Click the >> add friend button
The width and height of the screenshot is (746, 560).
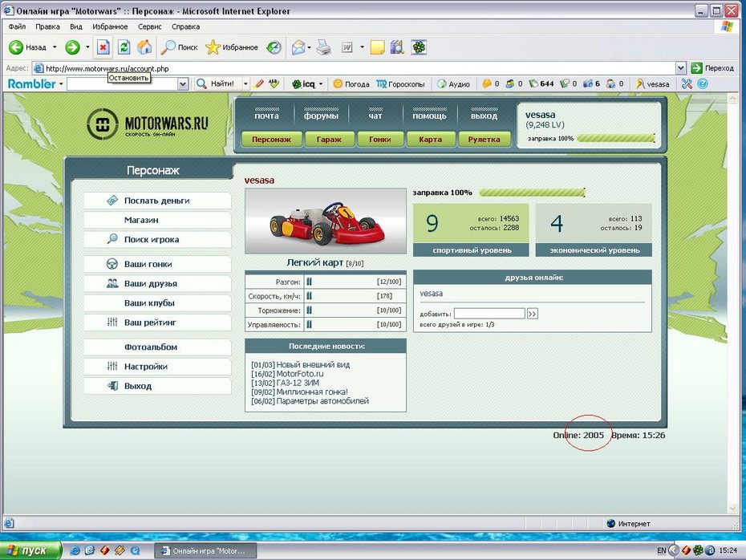(533, 314)
